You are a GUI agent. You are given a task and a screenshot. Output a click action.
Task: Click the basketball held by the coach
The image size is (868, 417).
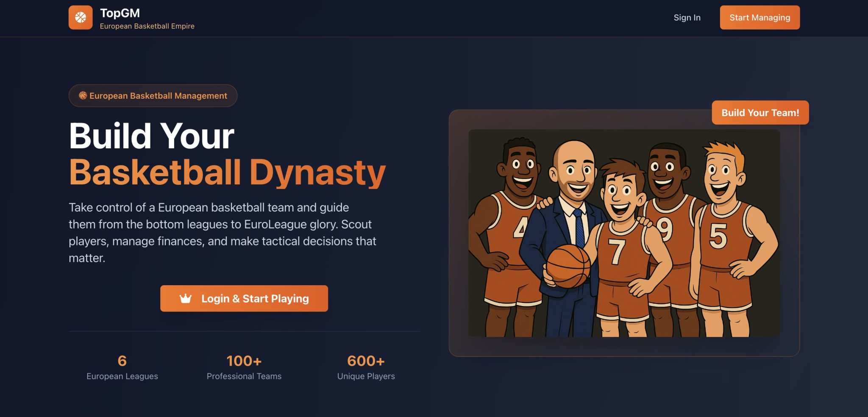[x=568, y=266]
